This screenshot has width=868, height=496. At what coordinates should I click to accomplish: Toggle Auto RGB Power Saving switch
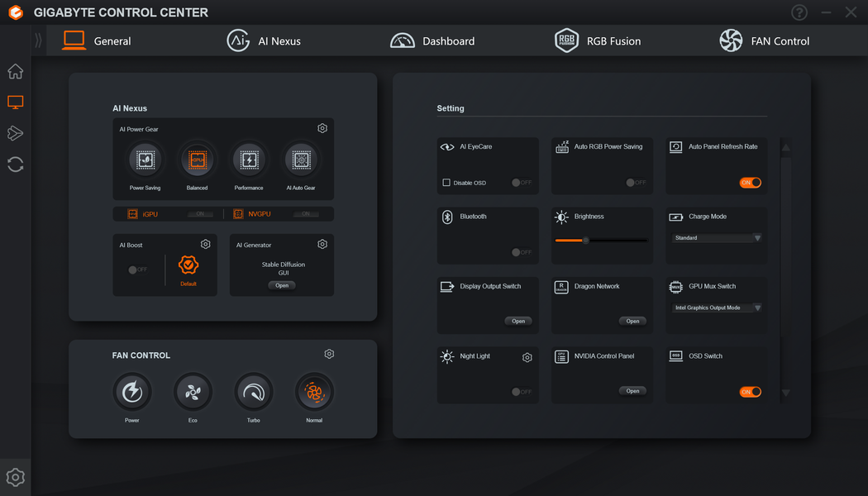(x=636, y=183)
